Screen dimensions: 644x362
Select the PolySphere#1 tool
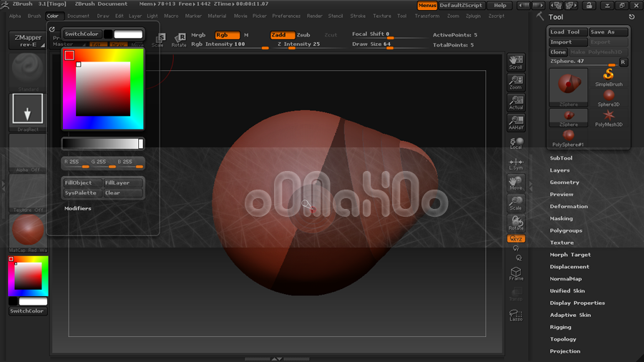pyautogui.click(x=568, y=138)
